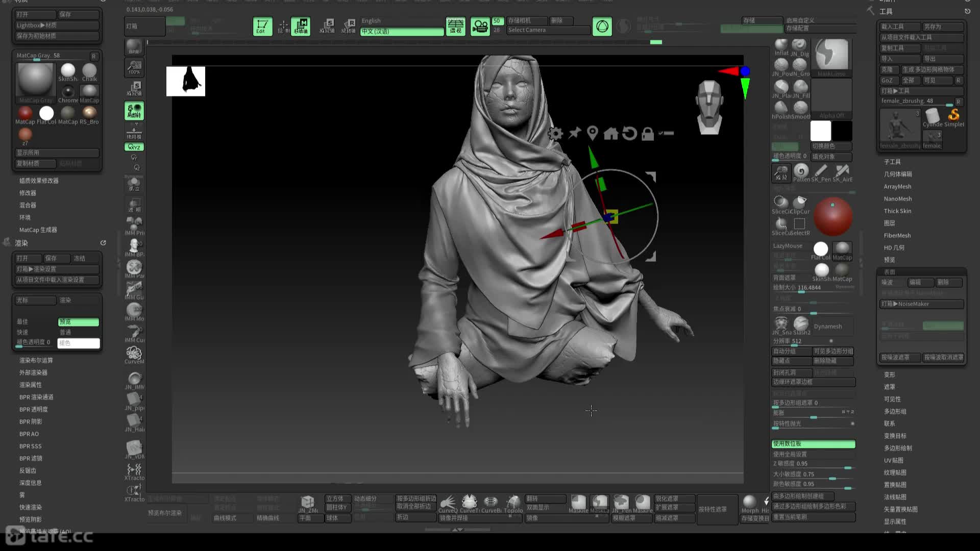Open the 渲染 Render palette header
Viewport: 980px width, 551px height.
[21, 243]
